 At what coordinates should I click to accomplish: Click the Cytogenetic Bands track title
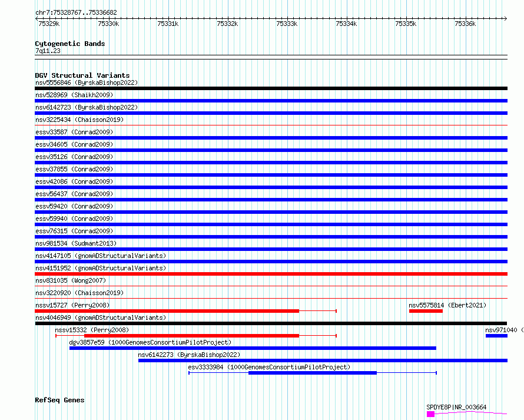[x=70, y=44]
